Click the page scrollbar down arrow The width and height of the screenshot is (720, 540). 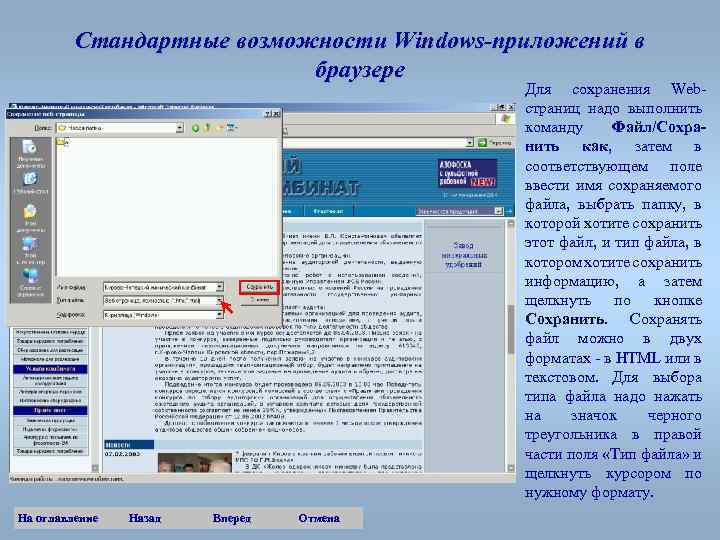[510, 468]
